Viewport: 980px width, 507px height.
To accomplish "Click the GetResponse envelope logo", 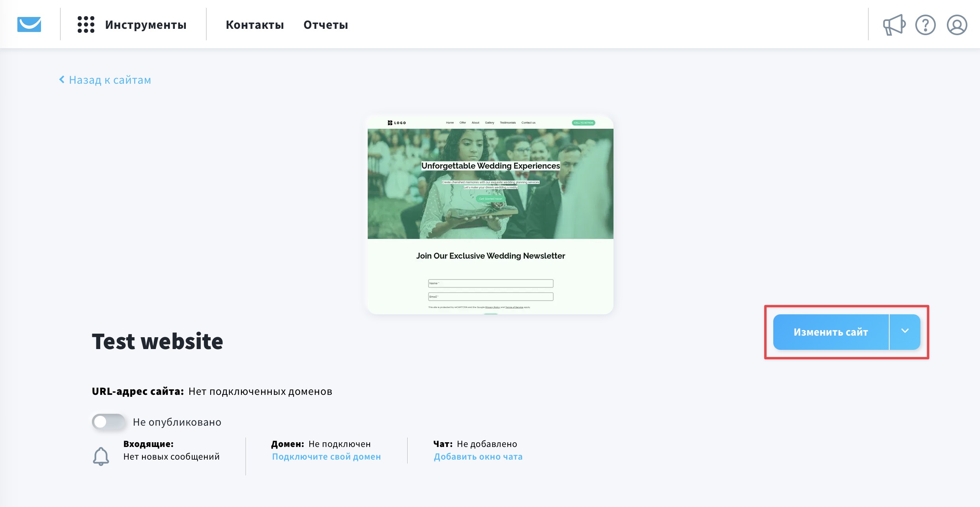I will click(x=29, y=24).
